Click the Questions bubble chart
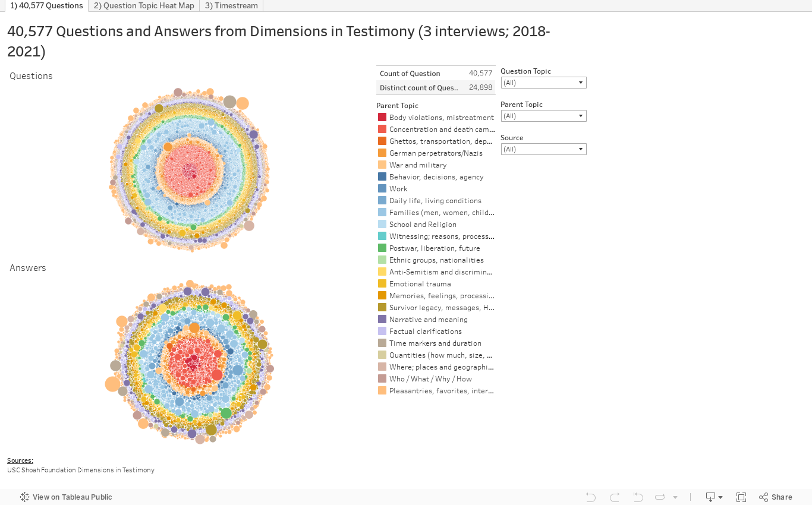This screenshot has height=505, width=812. (x=189, y=170)
